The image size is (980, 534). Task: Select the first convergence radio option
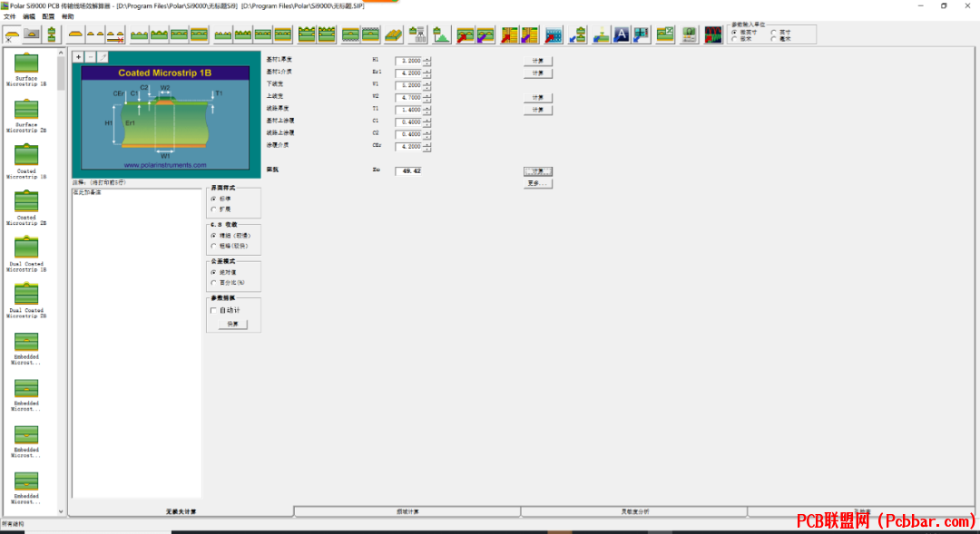214,236
